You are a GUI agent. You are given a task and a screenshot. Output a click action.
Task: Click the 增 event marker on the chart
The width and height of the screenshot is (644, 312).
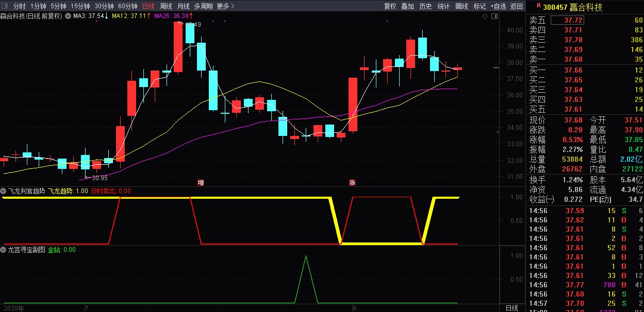tap(201, 182)
